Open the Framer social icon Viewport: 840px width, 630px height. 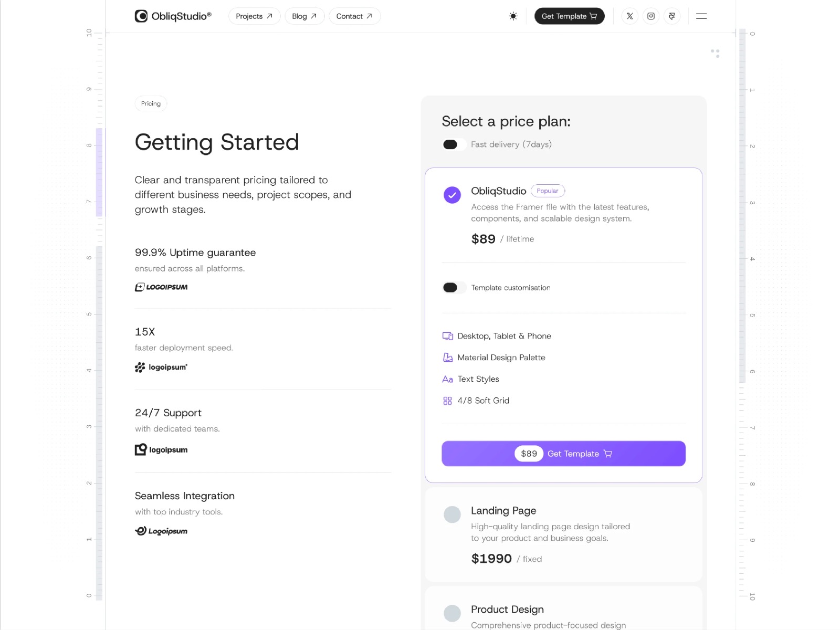coord(672,16)
